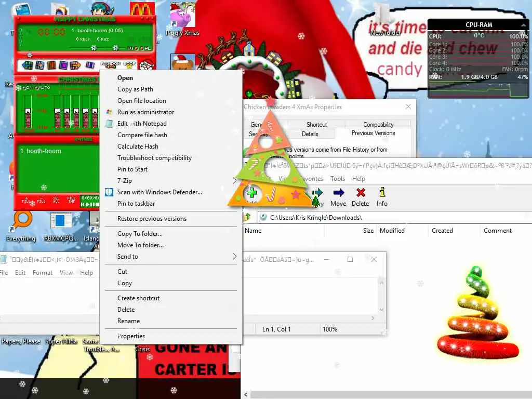Sort by Modified column in 7-Zip
Image resolution: width=532 pixels, height=399 pixels.
point(402,230)
